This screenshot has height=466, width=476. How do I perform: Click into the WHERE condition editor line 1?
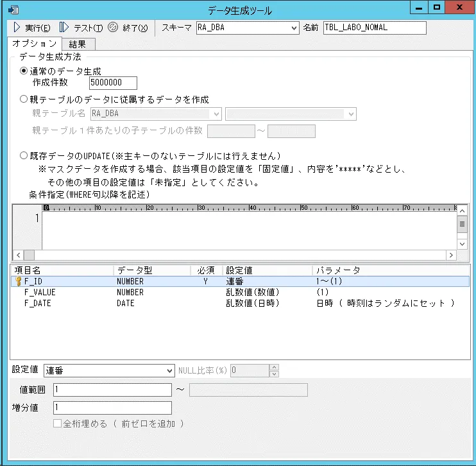[249, 219]
